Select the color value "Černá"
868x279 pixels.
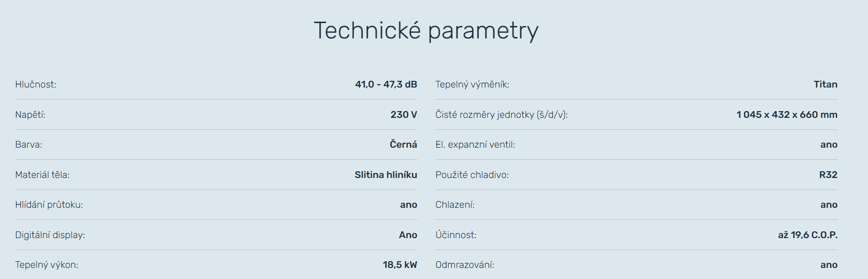(403, 145)
